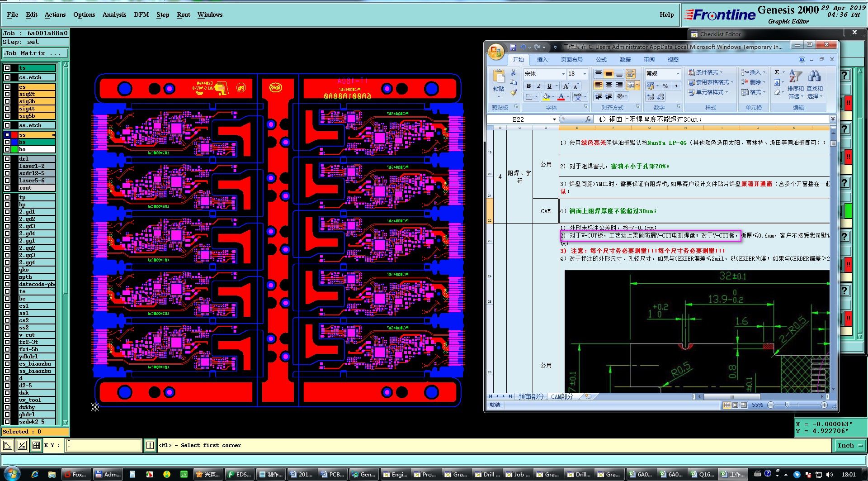Open the Inch units dropdown

pos(850,445)
